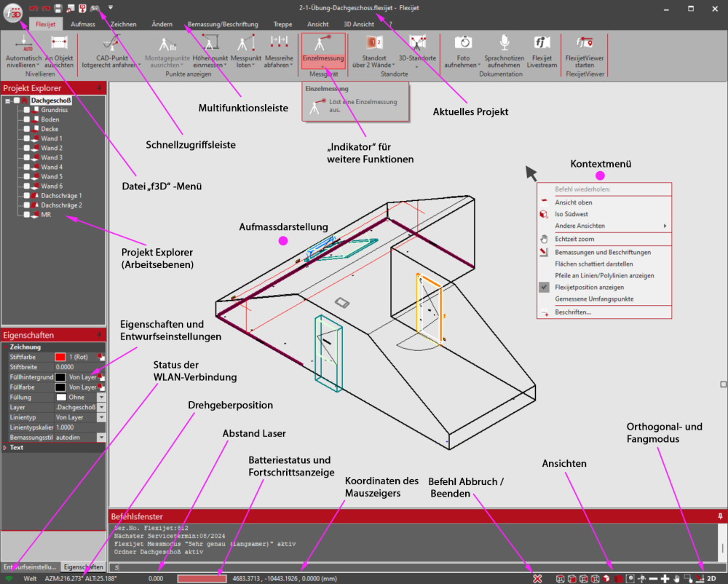The height and width of the screenshot is (584, 728).
Task: Collapse the Dachgeschoß tree node
Action: [x=7, y=100]
